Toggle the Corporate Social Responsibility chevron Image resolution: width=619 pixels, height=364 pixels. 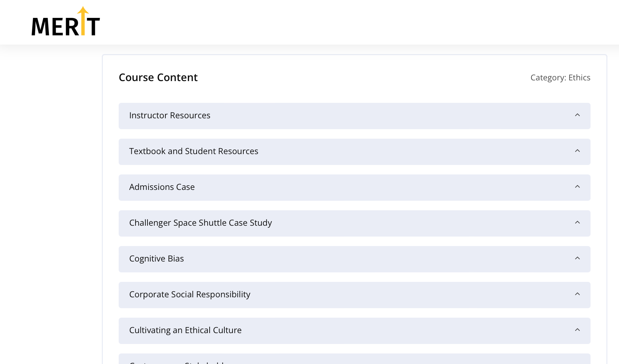(577, 294)
